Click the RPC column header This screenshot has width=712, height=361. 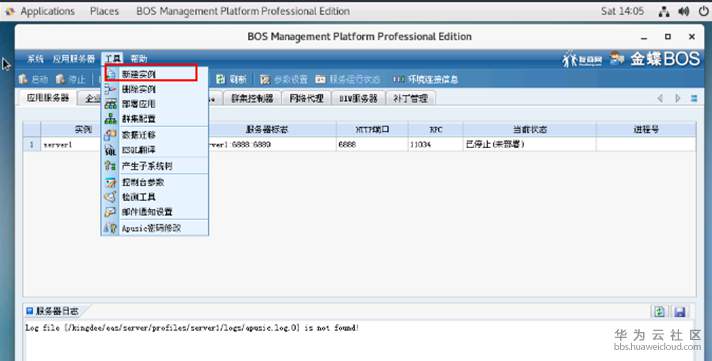point(436,129)
